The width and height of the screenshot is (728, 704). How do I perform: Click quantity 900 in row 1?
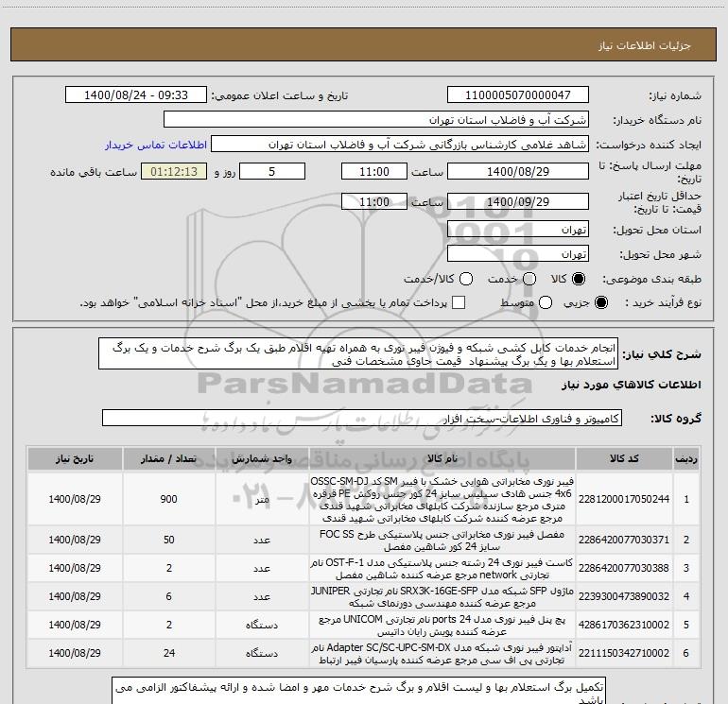point(168,499)
